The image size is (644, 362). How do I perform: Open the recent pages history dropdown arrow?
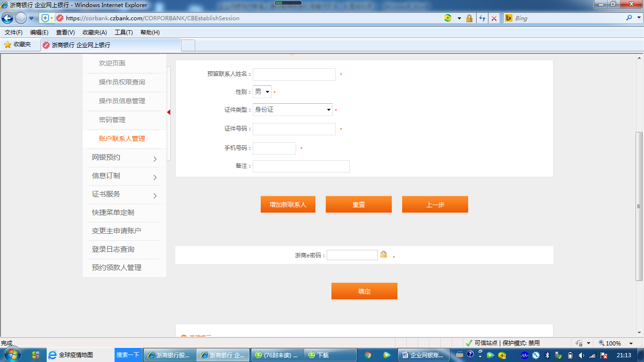click(x=32, y=18)
